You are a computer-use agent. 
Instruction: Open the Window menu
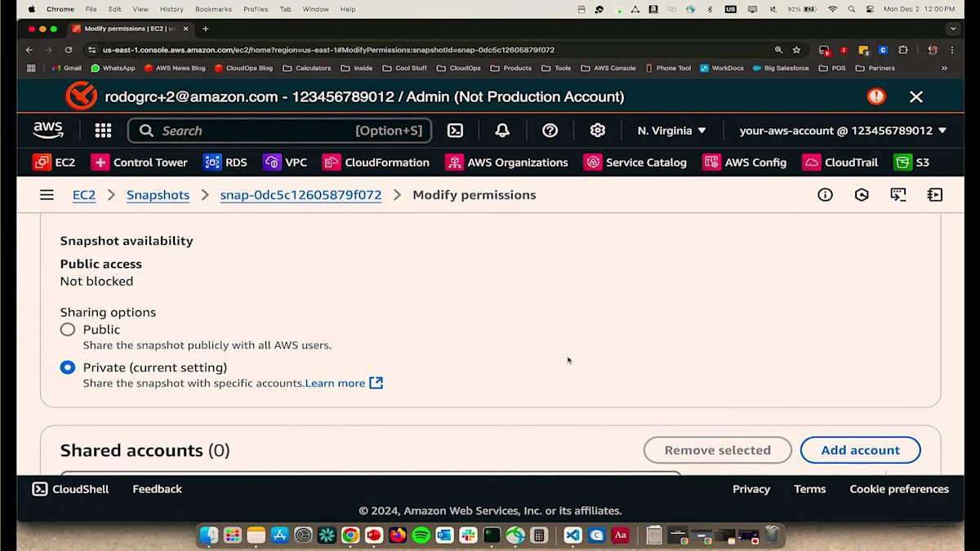click(x=315, y=9)
